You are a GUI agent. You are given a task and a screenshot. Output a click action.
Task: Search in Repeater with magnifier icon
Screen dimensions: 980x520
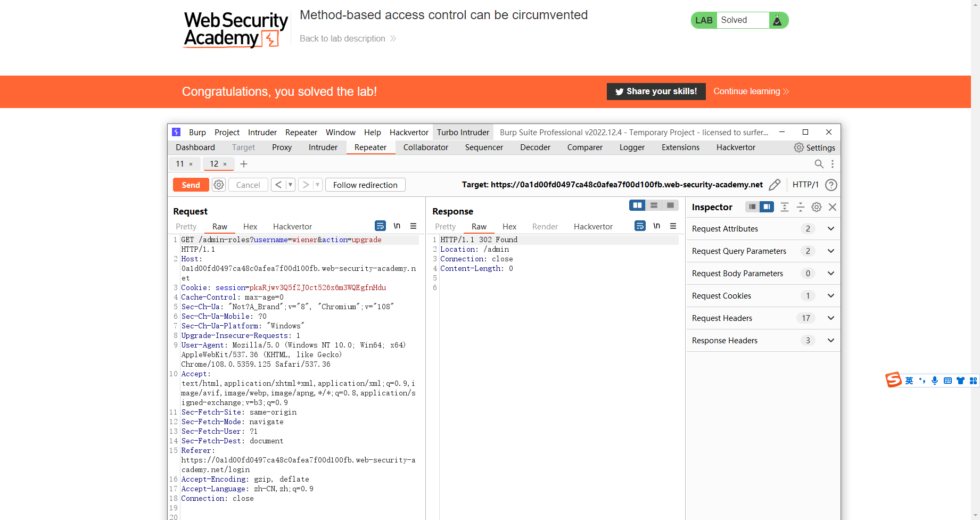[x=819, y=164]
